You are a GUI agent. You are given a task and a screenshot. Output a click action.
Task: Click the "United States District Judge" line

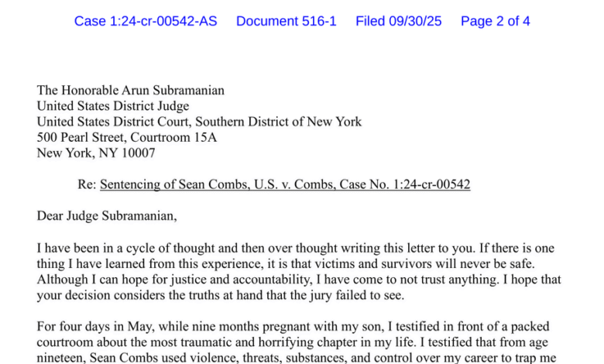113,106
